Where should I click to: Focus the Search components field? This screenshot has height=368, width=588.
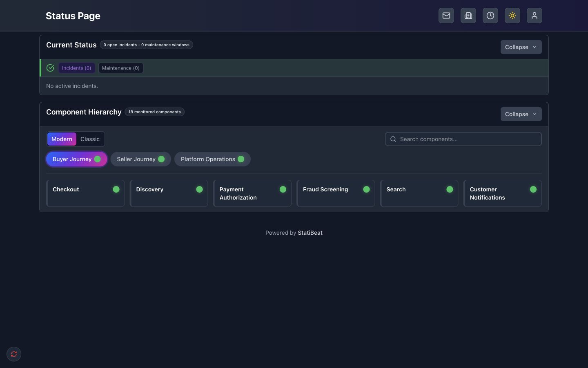click(463, 139)
